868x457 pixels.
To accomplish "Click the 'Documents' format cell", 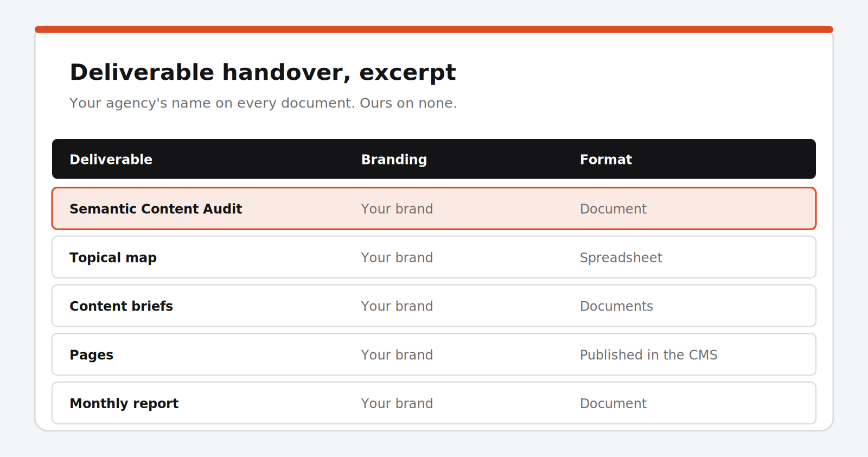I will 616,306.
